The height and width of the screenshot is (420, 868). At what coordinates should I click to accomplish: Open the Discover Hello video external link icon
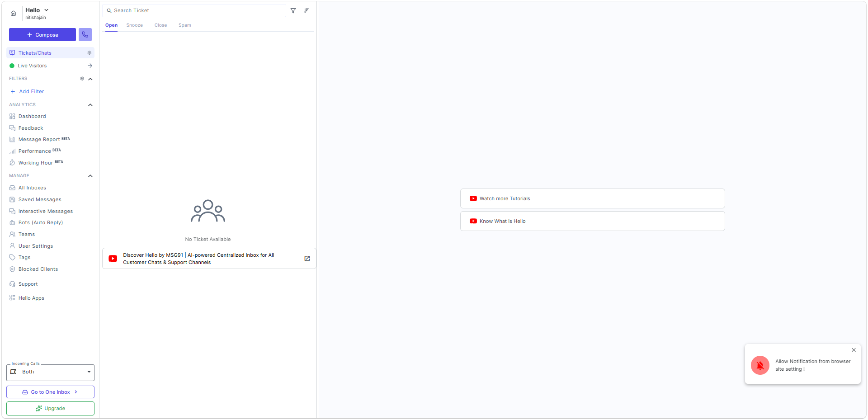[x=307, y=259]
